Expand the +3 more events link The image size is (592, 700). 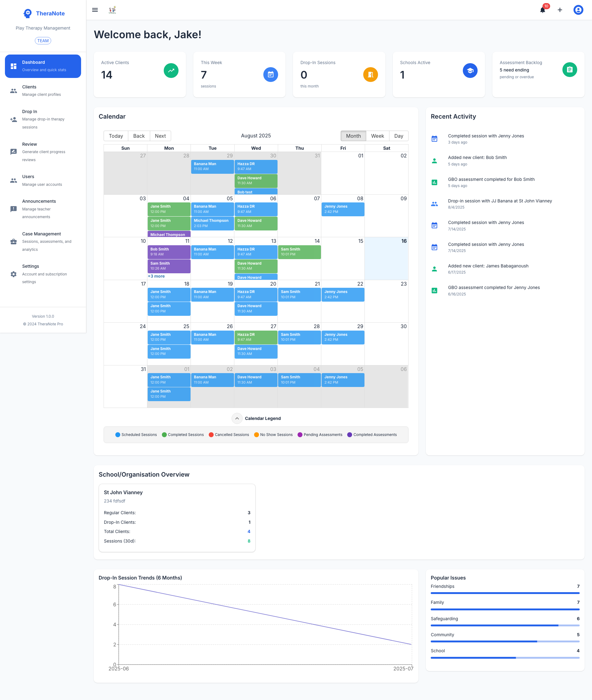coord(156,276)
